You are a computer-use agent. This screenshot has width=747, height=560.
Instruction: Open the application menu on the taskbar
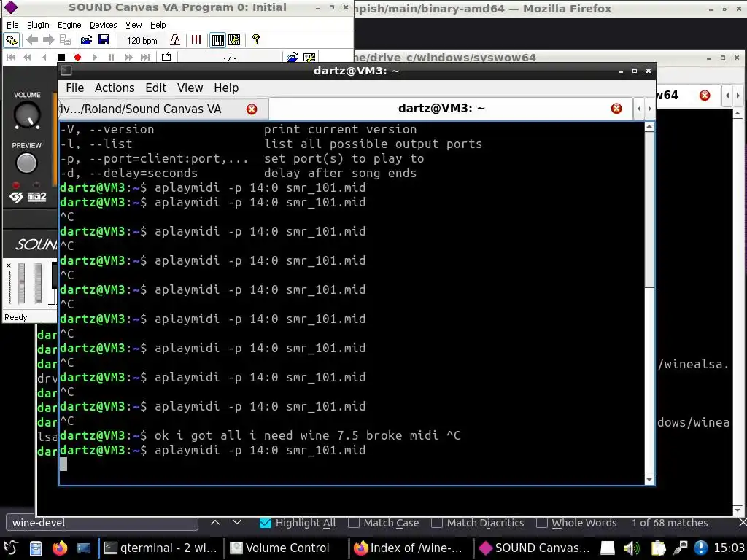pos(10,548)
